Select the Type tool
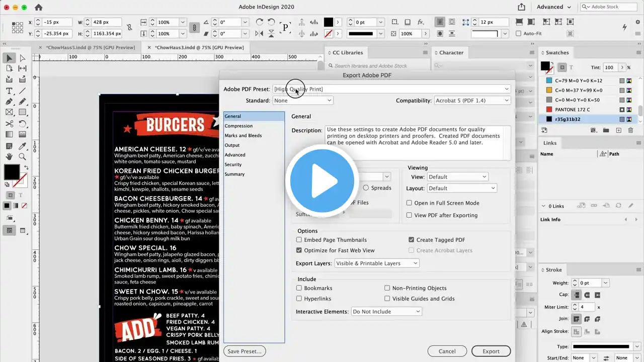Viewport: 644px width, 362px height. pyautogui.click(x=9, y=91)
